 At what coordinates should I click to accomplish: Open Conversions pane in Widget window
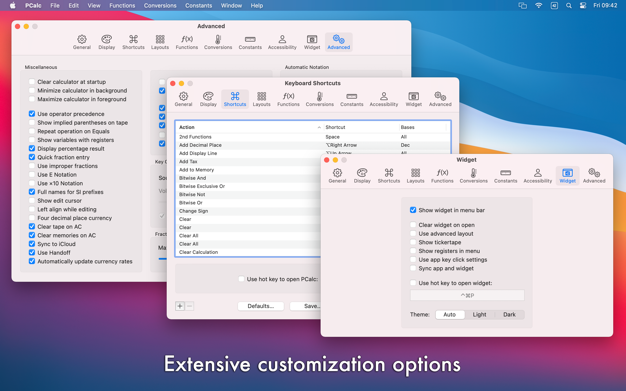click(x=473, y=176)
